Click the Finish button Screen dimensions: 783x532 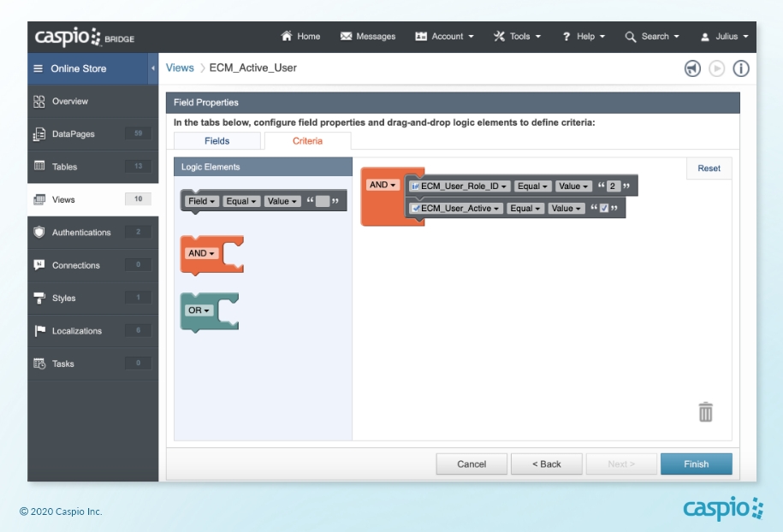click(696, 464)
